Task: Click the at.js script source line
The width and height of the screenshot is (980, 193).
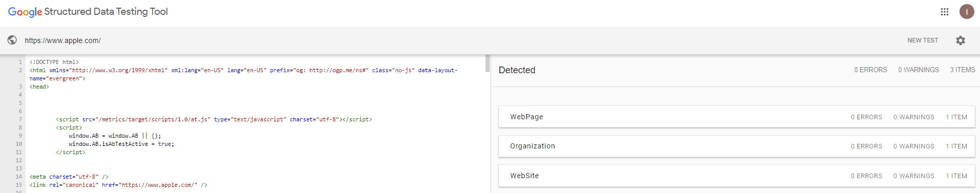Action: click(x=214, y=119)
